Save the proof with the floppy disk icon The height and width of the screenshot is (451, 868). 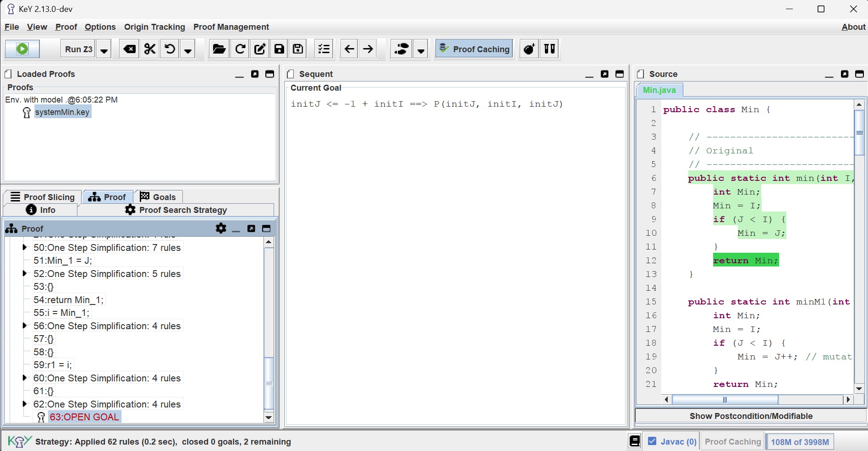click(x=279, y=49)
